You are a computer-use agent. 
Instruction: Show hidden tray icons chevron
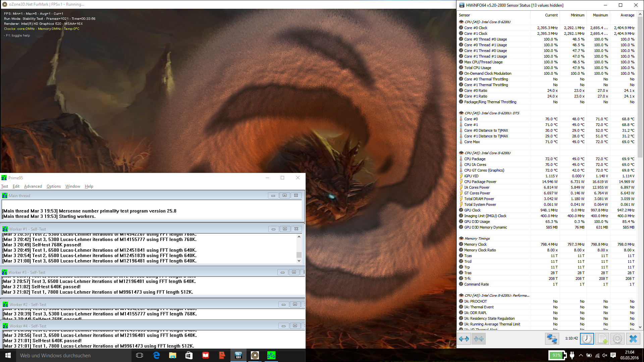click(581, 356)
